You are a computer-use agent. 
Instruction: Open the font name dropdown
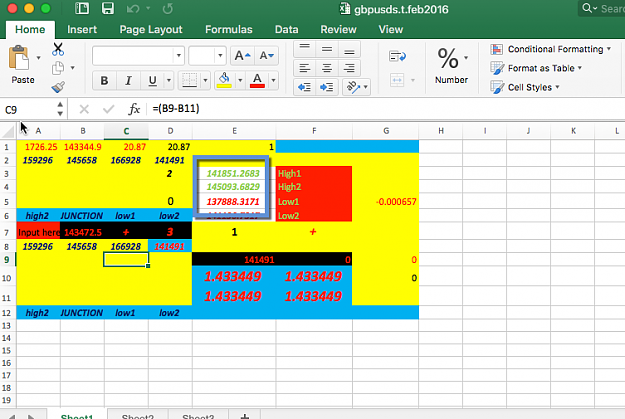(179, 55)
